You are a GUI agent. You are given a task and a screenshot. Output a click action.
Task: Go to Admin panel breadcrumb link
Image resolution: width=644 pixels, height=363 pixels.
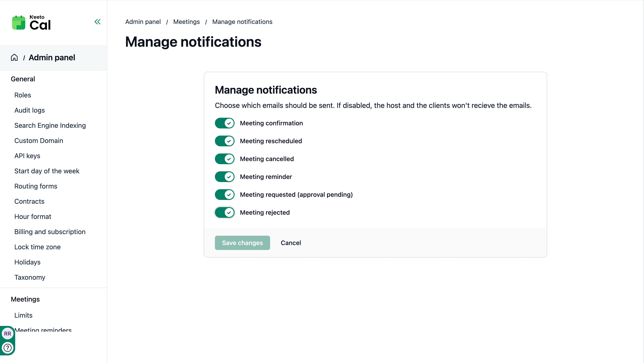143,22
